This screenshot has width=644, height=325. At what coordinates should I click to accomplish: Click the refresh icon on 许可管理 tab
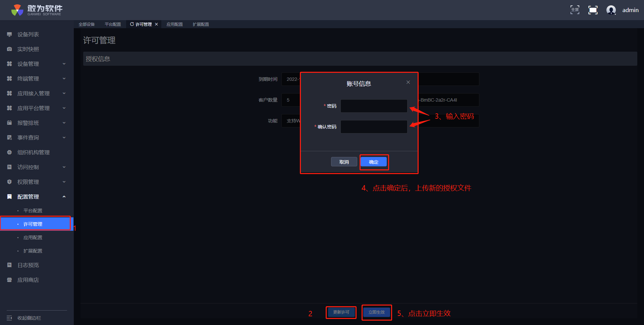click(x=132, y=24)
